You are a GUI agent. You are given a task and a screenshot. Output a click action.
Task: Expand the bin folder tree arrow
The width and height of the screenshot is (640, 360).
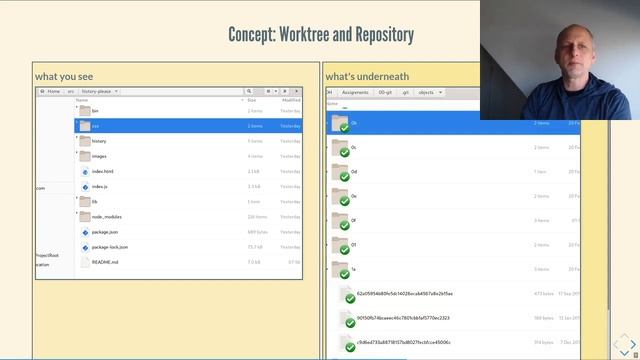77,107
